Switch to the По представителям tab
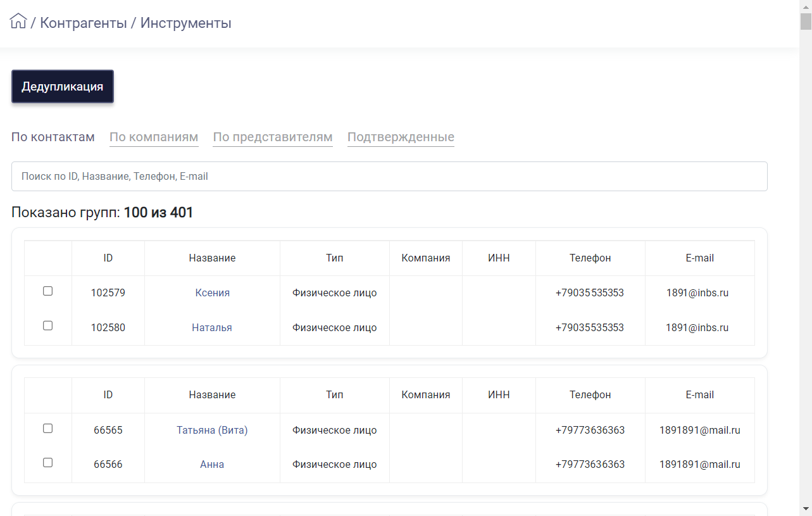The height and width of the screenshot is (516, 812). 273,137
